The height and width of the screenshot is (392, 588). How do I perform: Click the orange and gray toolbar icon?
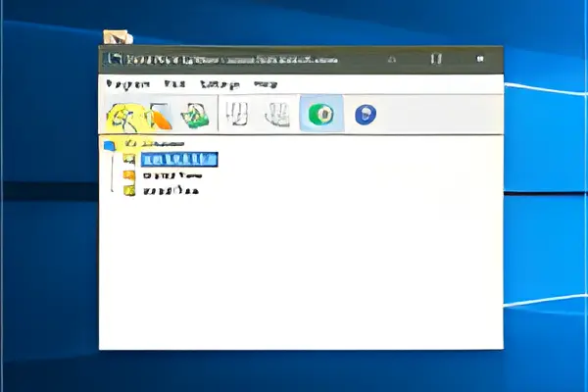coord(161,116)
